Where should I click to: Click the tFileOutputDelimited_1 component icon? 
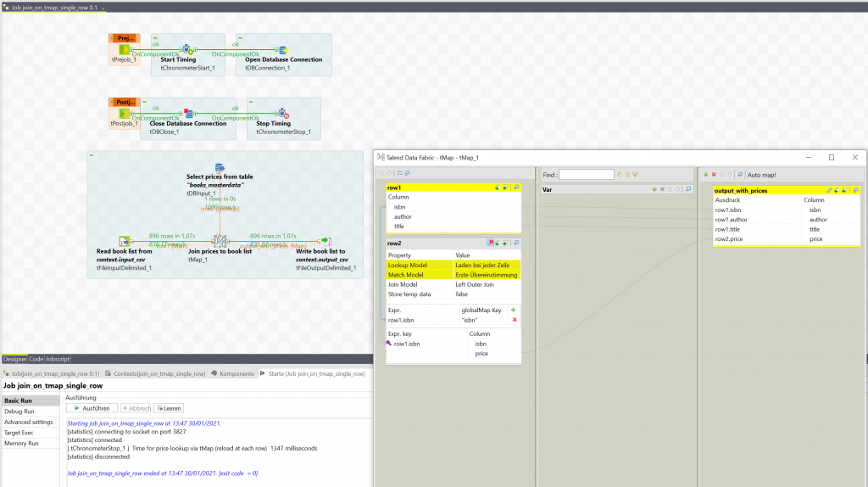coord(324,241)
